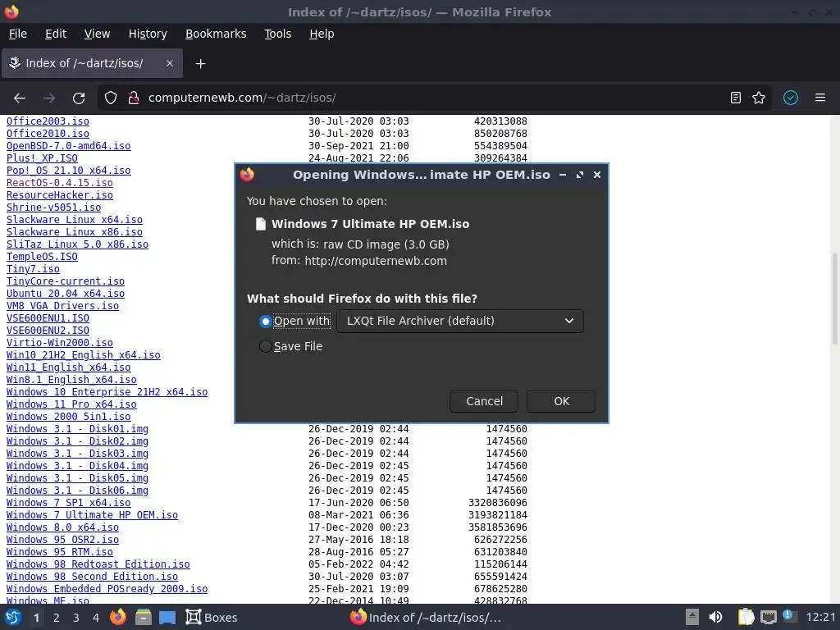Click the blue desktop icon in taskbar
The height and width of the screenshot is (630, 840).
coord(167,618)
